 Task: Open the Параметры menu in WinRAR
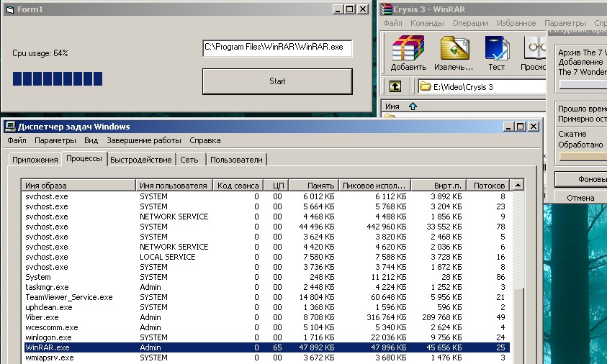(565, 23)
